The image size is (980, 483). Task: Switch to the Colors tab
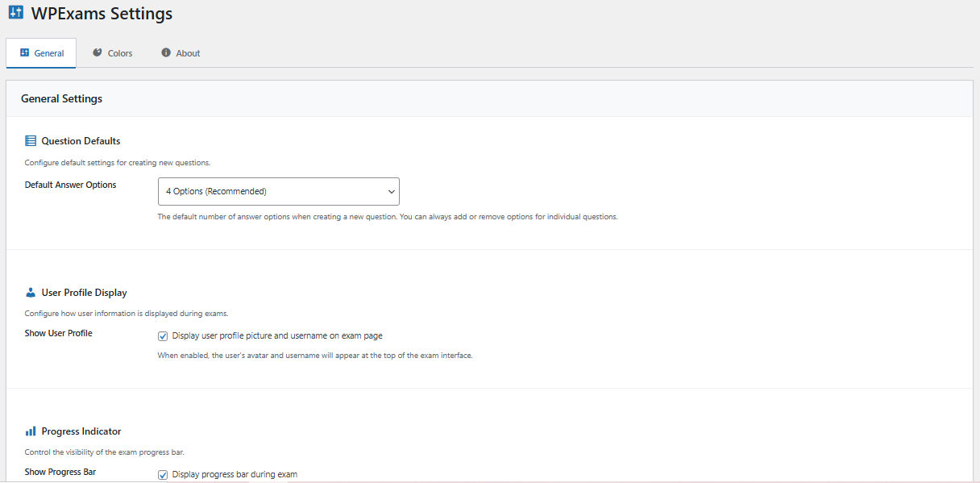pos(113,53)
